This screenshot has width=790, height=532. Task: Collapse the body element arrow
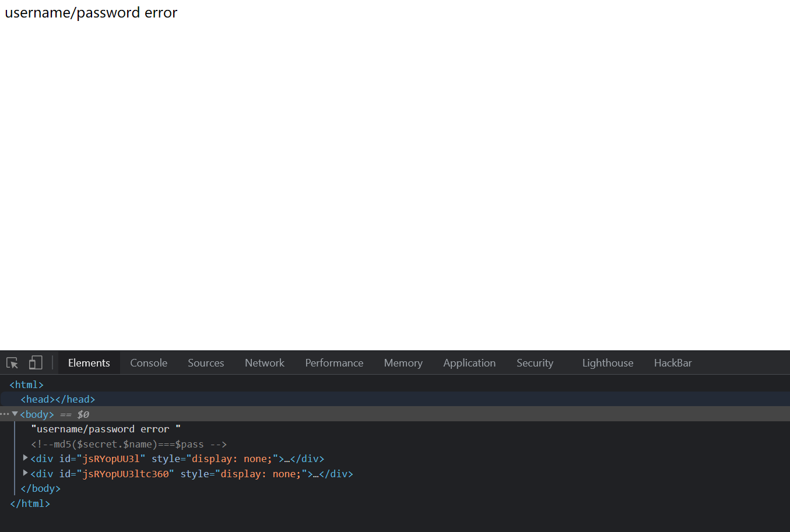click(x=15, y=414)
